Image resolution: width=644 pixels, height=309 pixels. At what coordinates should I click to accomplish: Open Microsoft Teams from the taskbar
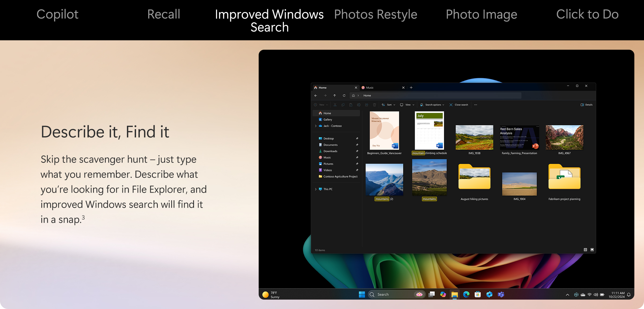(x=501, y=294)
